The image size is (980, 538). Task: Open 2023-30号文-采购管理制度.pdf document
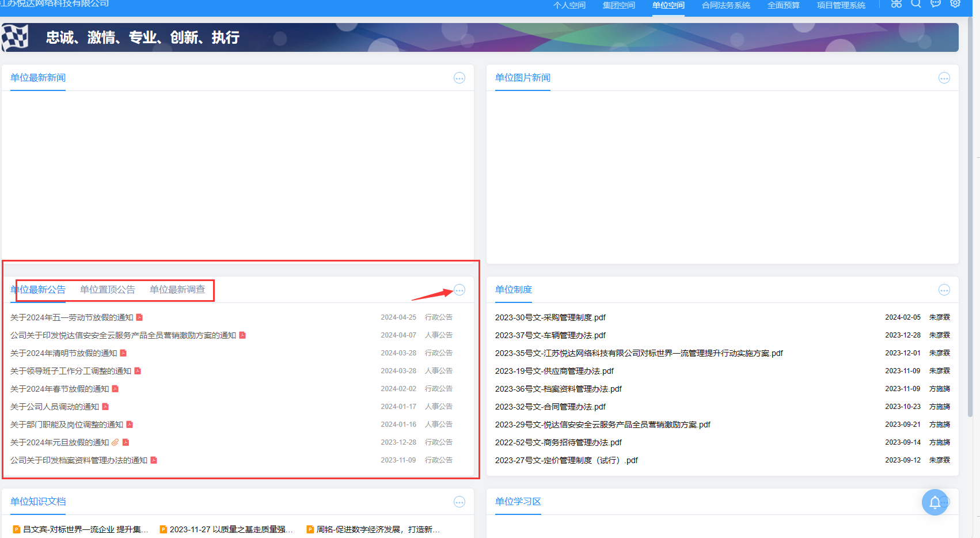point(550,317)
